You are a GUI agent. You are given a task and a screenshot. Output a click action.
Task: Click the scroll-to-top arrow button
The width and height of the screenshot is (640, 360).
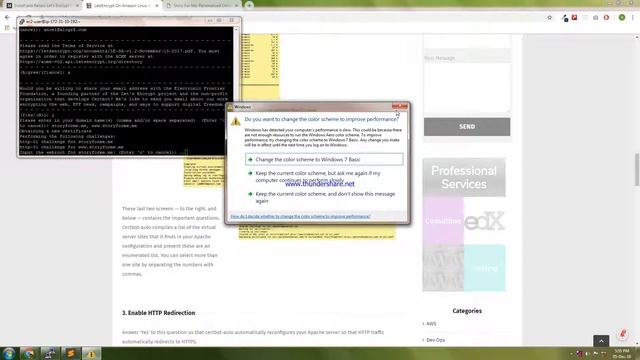[x=601, y=341]
